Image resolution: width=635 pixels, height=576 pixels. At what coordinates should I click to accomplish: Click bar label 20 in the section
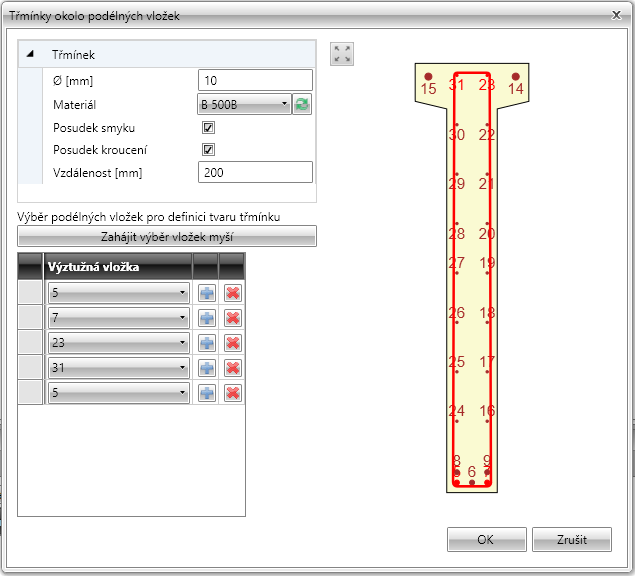(x=487, y=234)
